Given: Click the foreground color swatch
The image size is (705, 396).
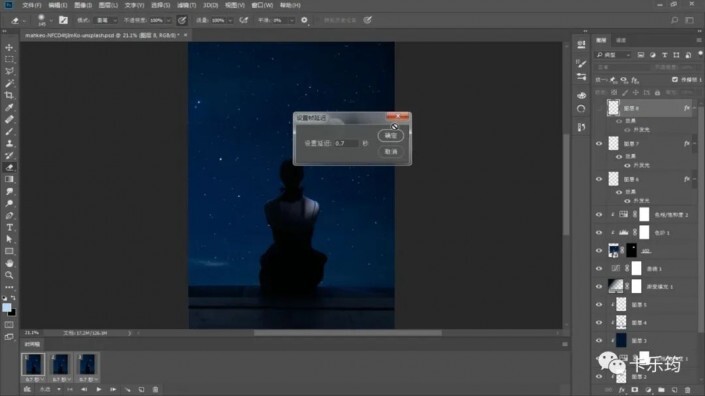Looking at the screenshot, I should pyautogui.click(x=6, y=307).
